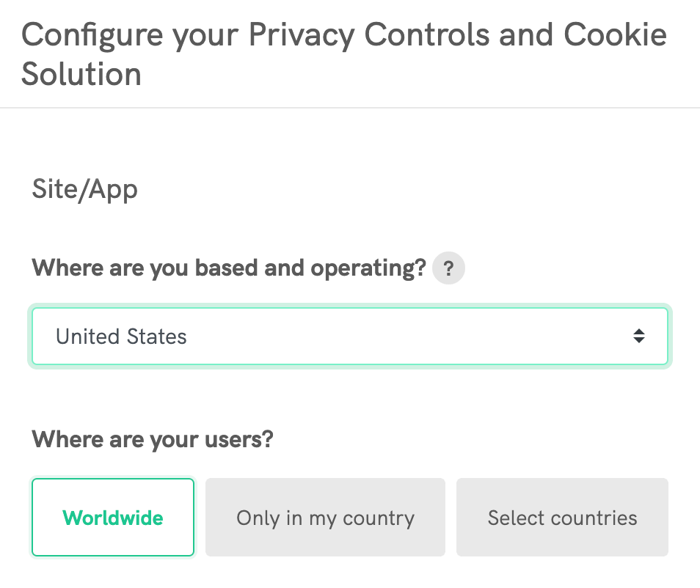Pick the Select countries option
The height and width of the screenshot is (588, 700).
(x=562, y=518)
